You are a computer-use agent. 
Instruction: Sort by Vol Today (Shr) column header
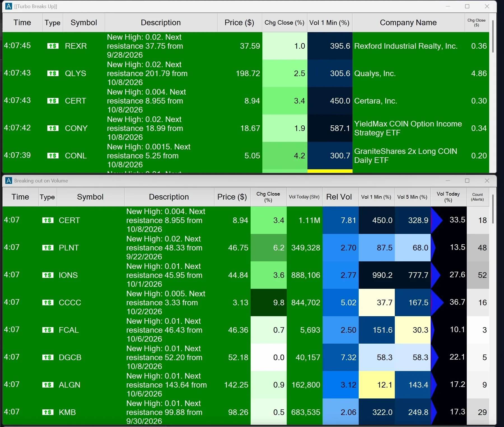pos(304,197)
